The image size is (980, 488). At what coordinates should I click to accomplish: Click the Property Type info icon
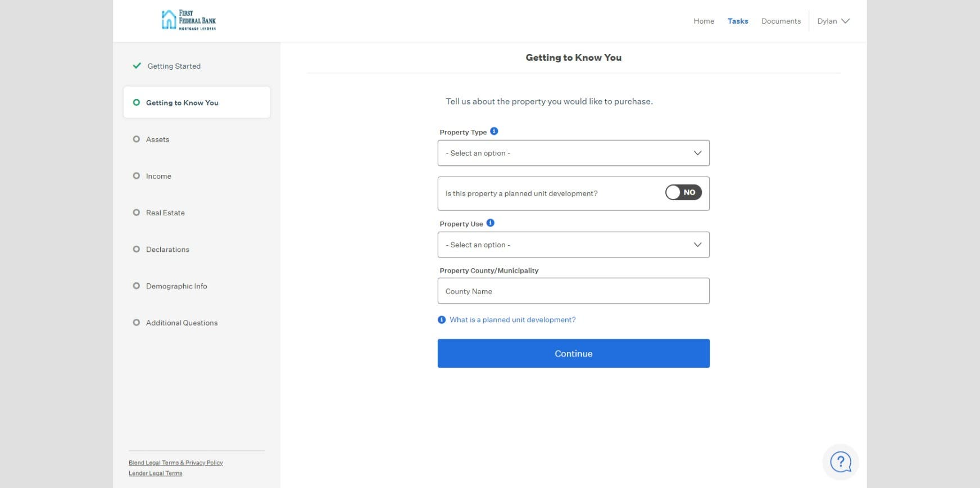click(494, 132)
